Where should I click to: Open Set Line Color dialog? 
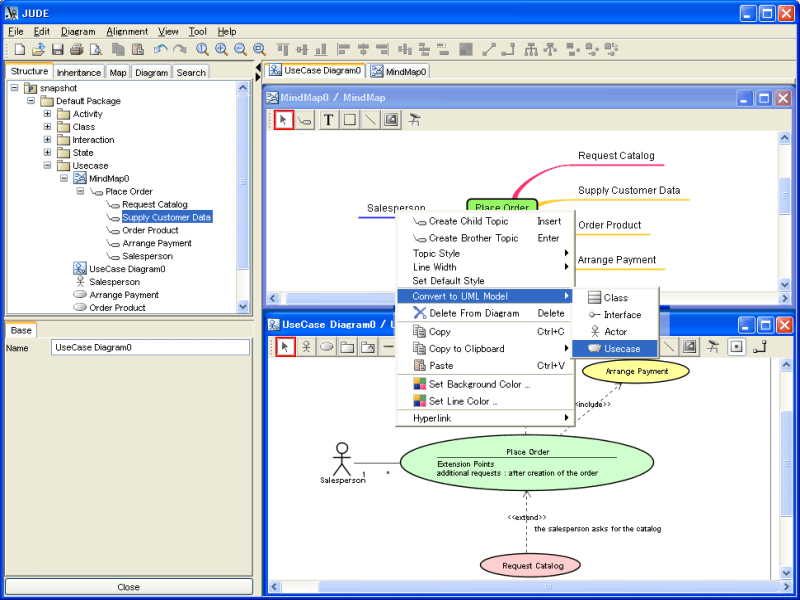(x=486, y=401)
